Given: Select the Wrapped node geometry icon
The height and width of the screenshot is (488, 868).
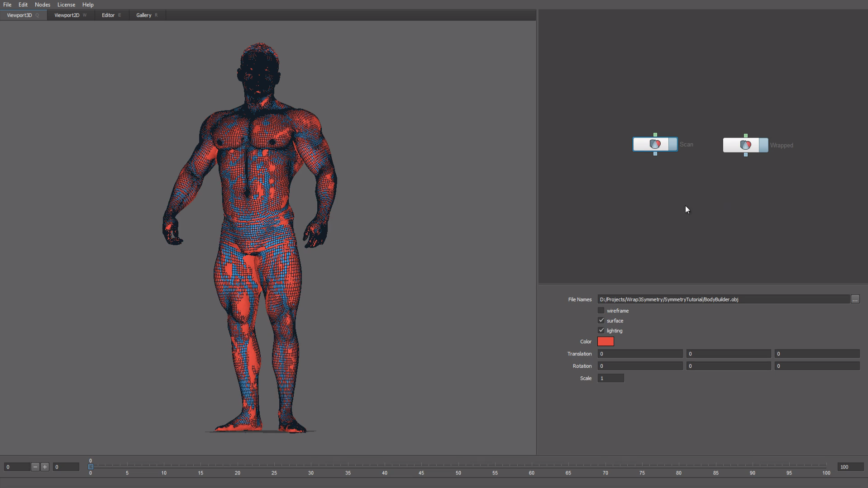Looking at the screenshot, I should pyautogui.click(x=745, y=145).
